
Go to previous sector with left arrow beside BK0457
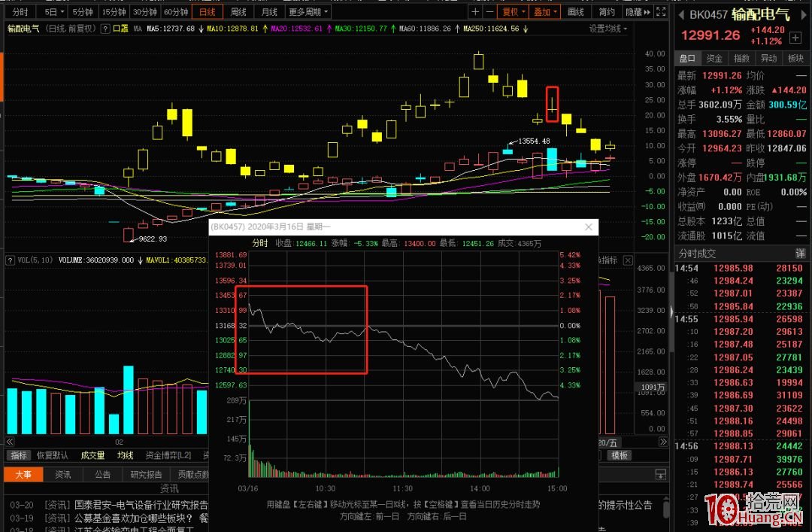(x=681, y=15)
